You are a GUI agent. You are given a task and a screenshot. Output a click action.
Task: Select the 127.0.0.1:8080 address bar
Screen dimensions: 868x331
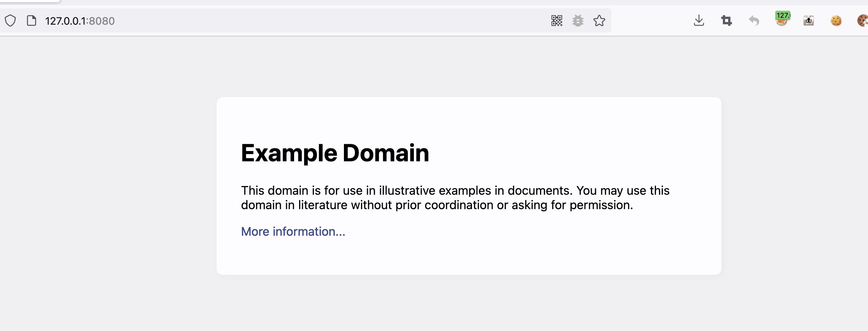289,20
